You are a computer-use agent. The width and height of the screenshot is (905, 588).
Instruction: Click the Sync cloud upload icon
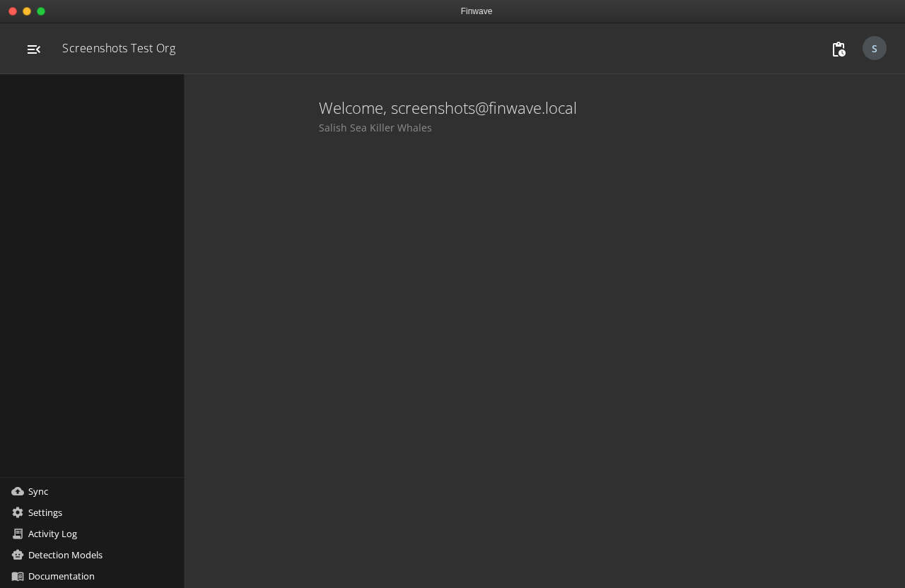click(x=18, y=491)
